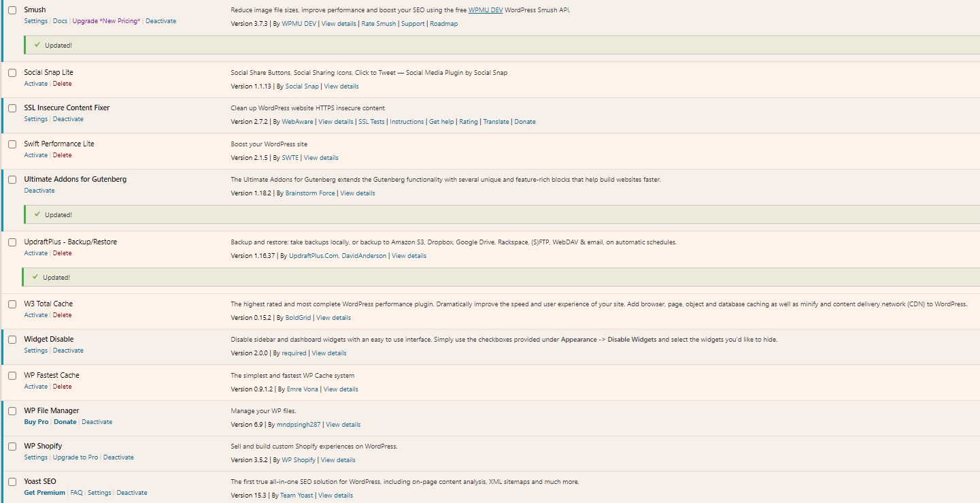Screen dimensions: 980x503
Task: Tick the WP File Manager checkbox
Action: [x=12, y=411]
